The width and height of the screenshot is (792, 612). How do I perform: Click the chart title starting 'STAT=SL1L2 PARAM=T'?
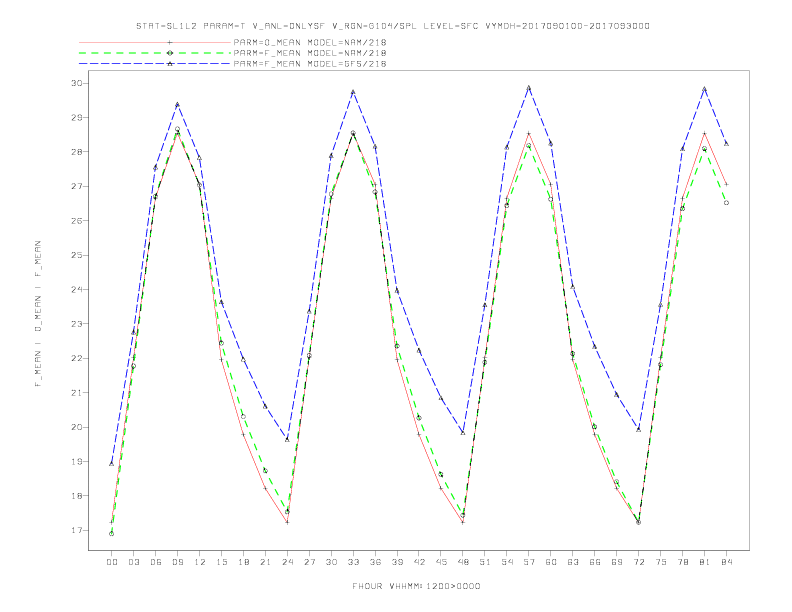click(393, 26)
